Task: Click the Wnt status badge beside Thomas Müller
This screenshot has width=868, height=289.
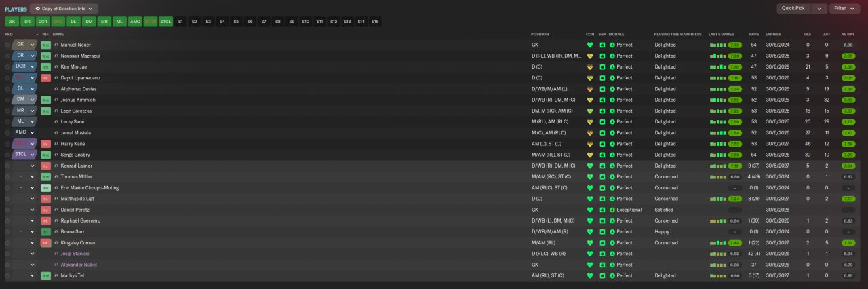Action: coord(45,176)
